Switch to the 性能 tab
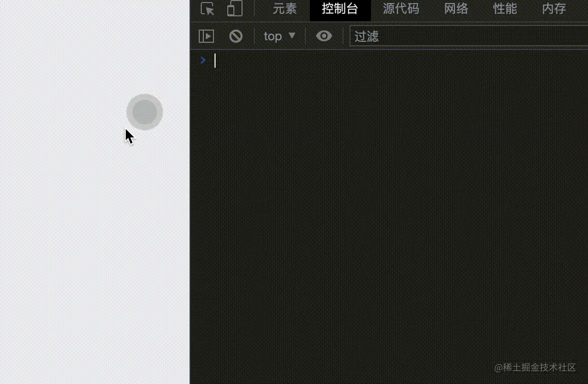588x384 pixels. pyautogui.click(x=505, y=9)
